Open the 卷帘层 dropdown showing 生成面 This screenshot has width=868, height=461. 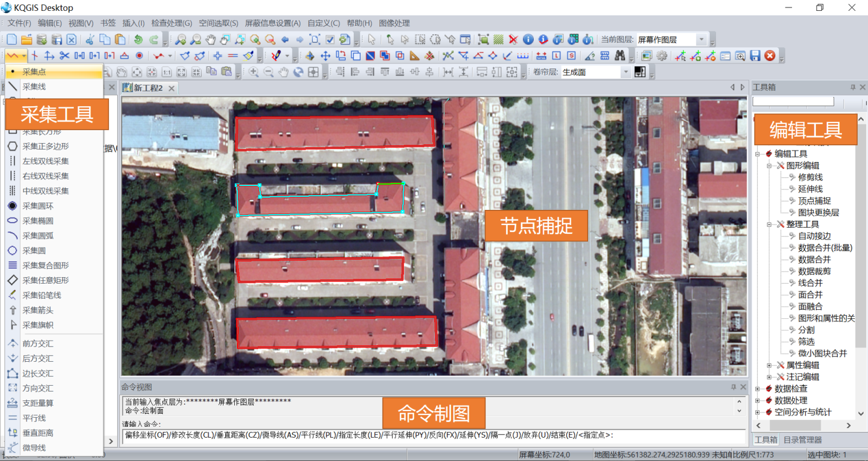pyautogui.click(x=626, y=72)
